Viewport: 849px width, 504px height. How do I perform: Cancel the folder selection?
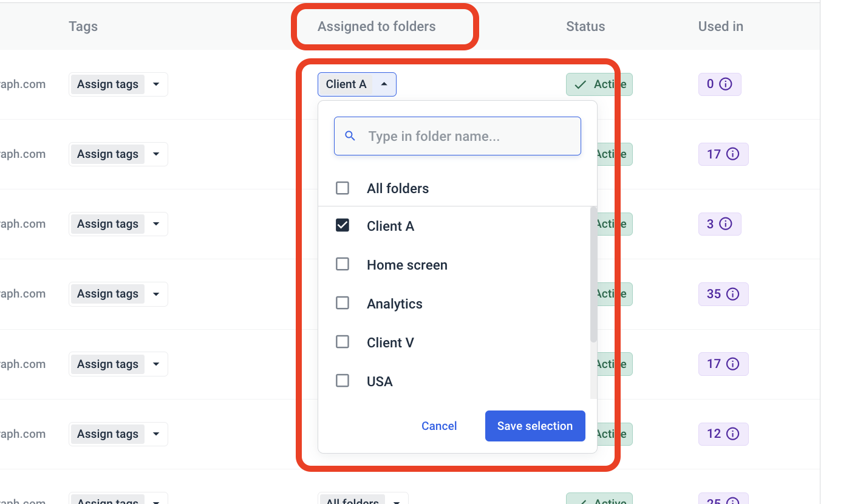point(439,426)
